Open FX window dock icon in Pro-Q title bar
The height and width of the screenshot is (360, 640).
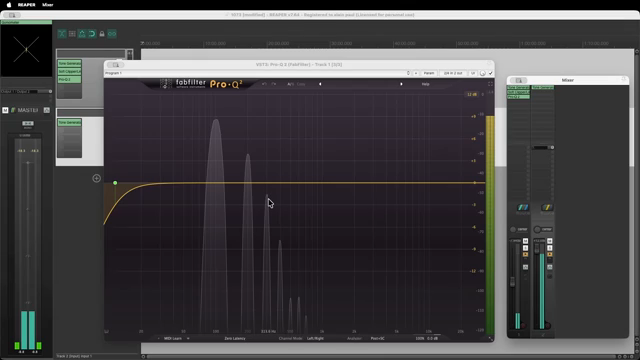(x=116, y=65)
